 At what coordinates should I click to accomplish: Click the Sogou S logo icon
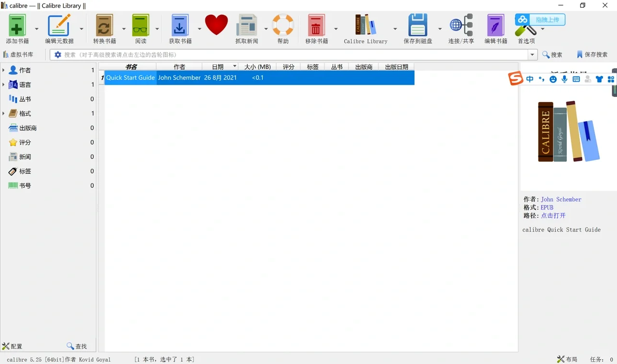point(516,78)
